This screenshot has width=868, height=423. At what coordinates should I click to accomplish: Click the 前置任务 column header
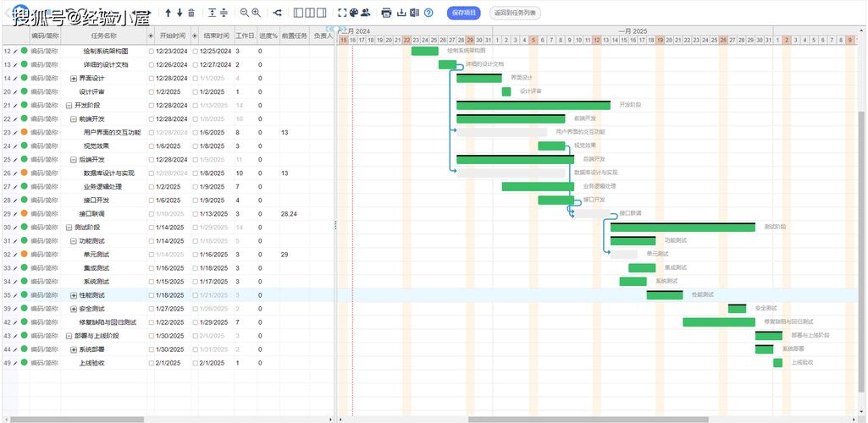pyautogui.click(x=294, y=36)
